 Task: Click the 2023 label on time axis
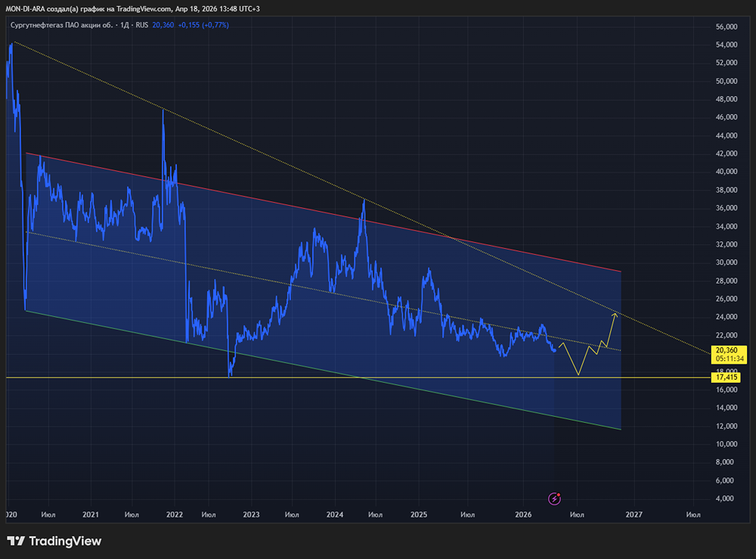(251, 514)
